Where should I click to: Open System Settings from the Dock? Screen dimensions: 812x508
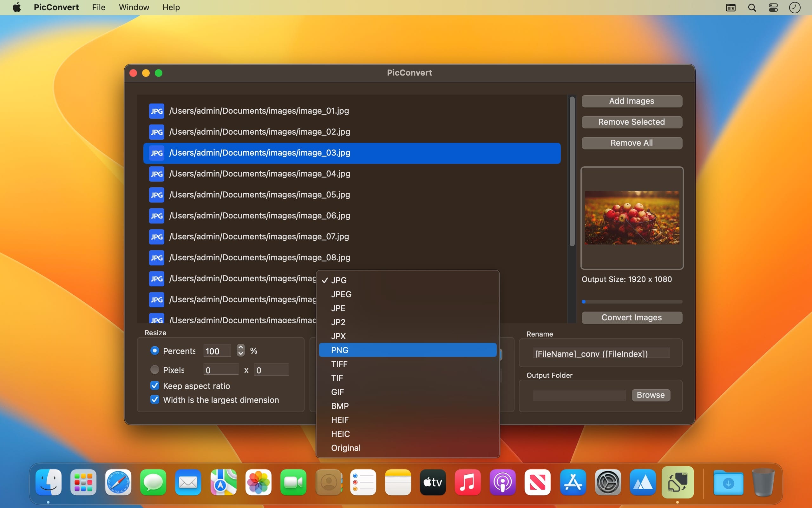(x=608, y=482)
